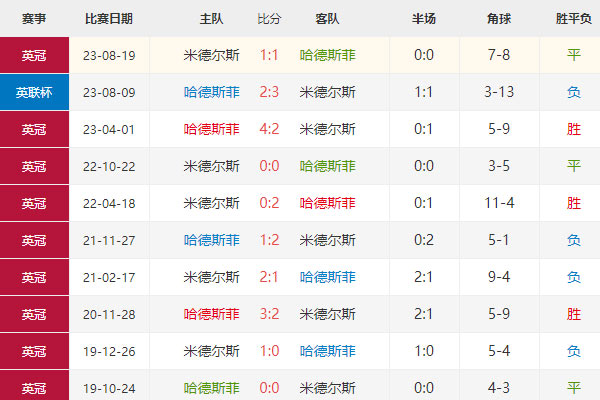600x400 pixels.
Task: Click blue 哈德斯菲 away team on 21-02-17
Action: click(x=328, y=277)
